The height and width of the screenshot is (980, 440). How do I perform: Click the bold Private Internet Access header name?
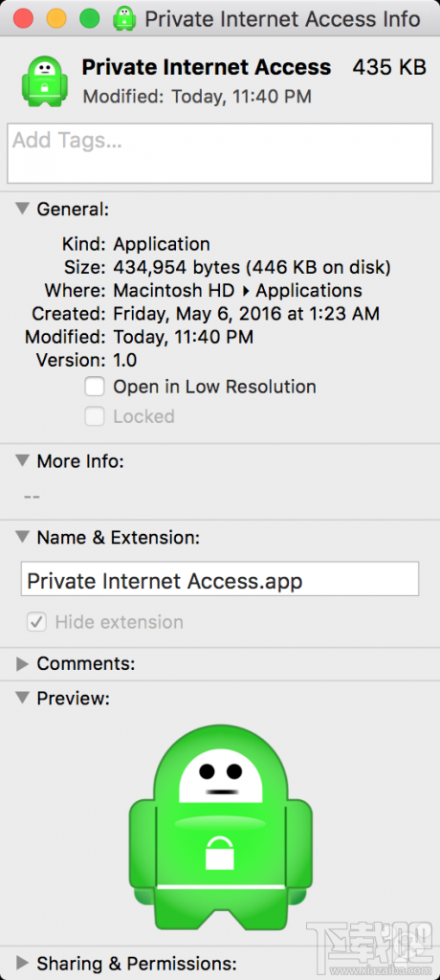pyautogui.click(x=207, y=67)
